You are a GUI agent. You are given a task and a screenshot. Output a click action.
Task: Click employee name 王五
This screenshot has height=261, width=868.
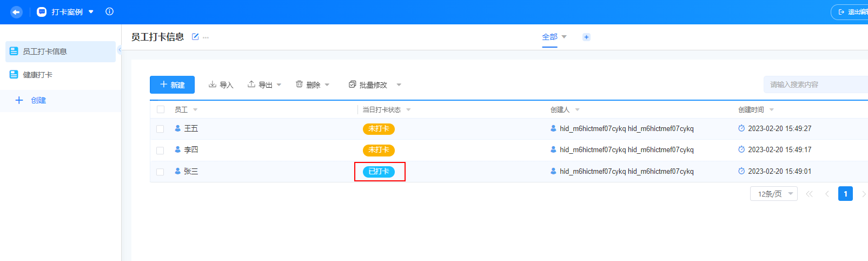[x=191, y=128]
